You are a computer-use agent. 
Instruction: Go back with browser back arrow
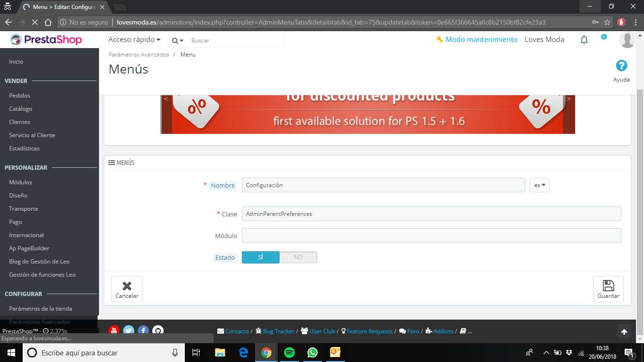(x=8, y=22)
